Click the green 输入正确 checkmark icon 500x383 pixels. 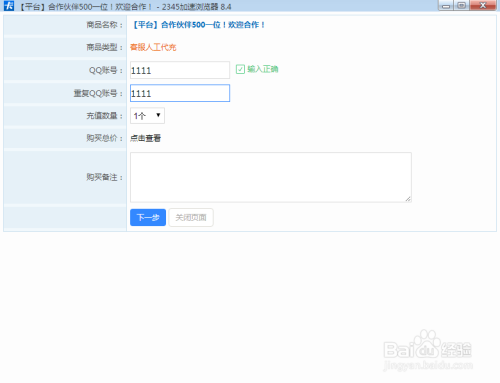point(240,69)
